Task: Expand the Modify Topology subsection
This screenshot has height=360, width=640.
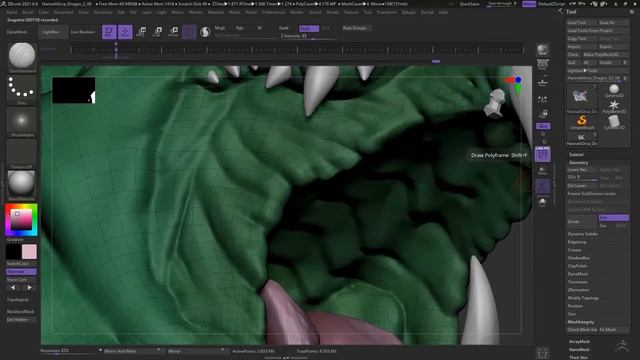Action: (x=583, y=298)
